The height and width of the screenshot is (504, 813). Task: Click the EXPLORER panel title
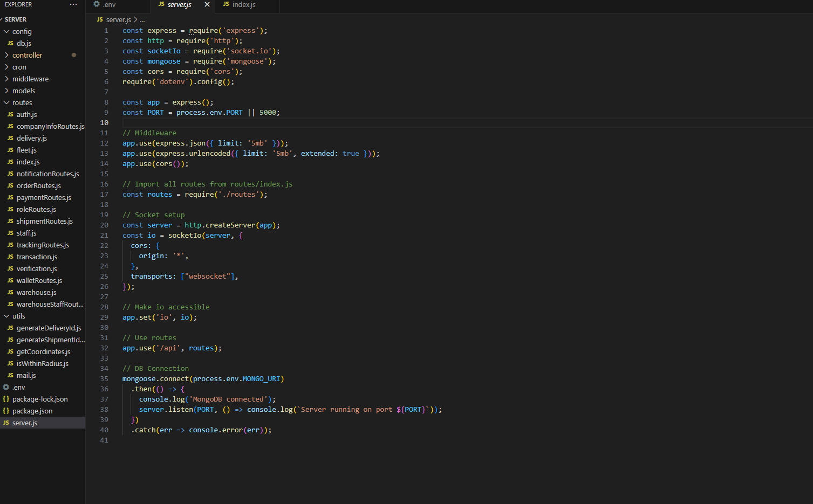tap(18, 4)
